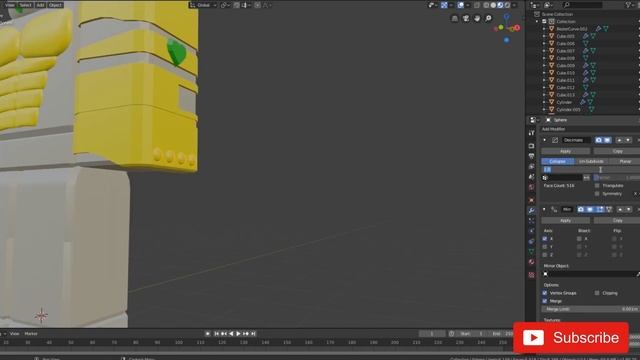Click the mesh data icon of Cube.012
The height and width of the screenshot is (360, 640).
tap(586, 87)
